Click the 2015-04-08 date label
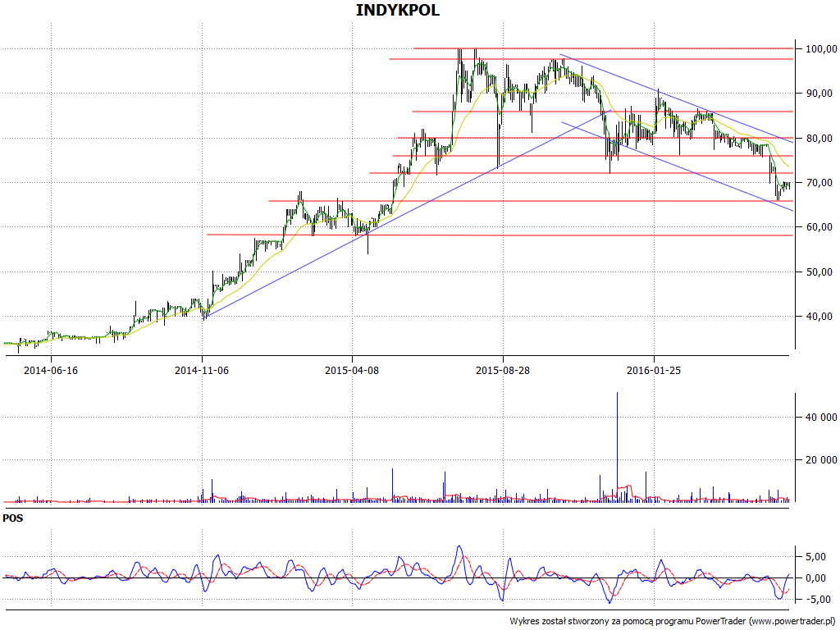The width and height of the screenshot is (840, 630). (x=352, y=370)
